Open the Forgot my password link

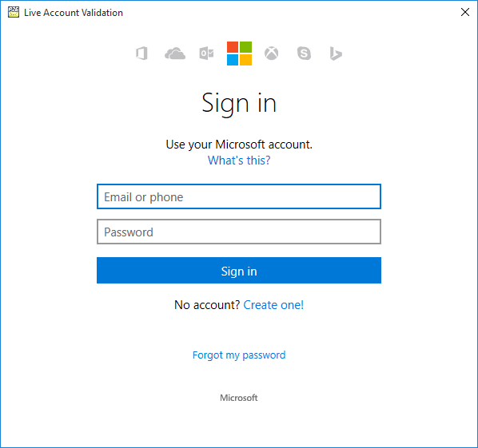click(239, 355)
